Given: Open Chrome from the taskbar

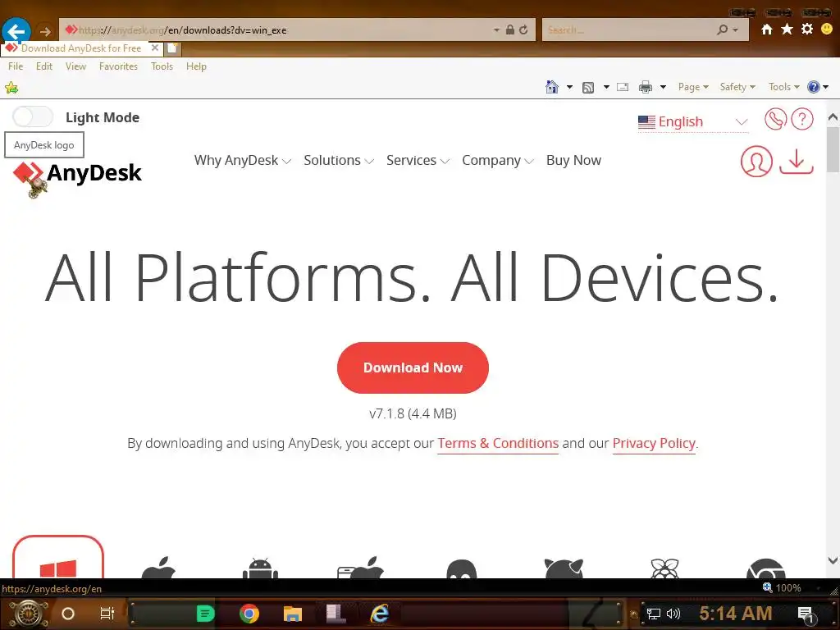Looking at the screenshot, I should (249, 614).
